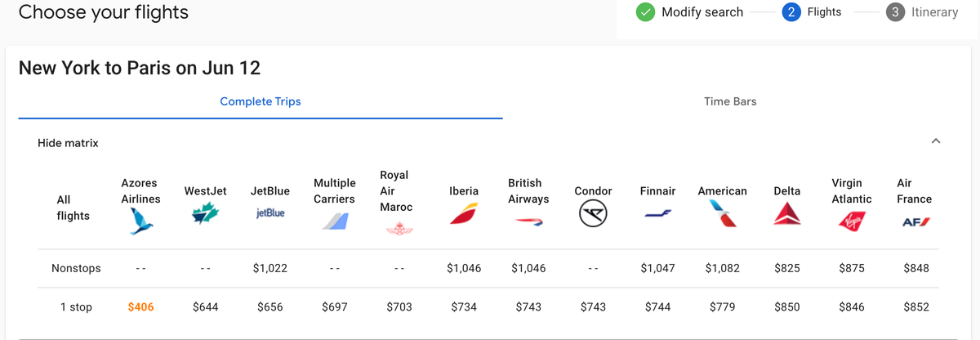Select the All flights column header
Screen dimensions: 980x340
tap(73, 208)
